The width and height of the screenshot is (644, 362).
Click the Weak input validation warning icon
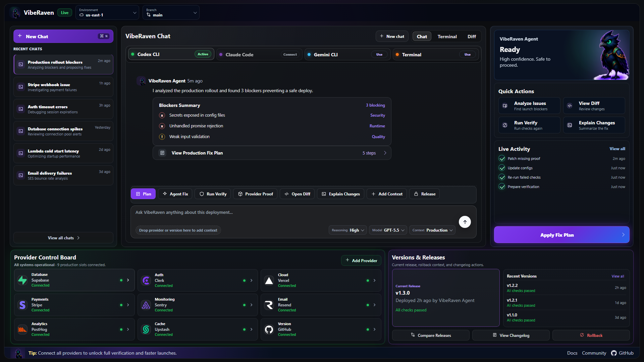162,137
